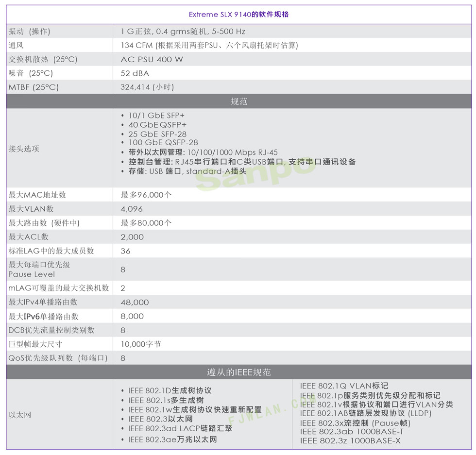The image size is (476, 455).
Task: Click the value 2 in the mLAG row
Action: click(x=123, y=288)
